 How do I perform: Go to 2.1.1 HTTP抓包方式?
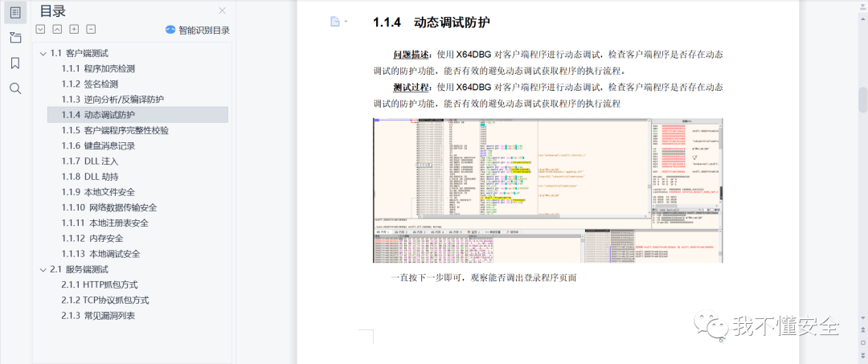(99, 285)
